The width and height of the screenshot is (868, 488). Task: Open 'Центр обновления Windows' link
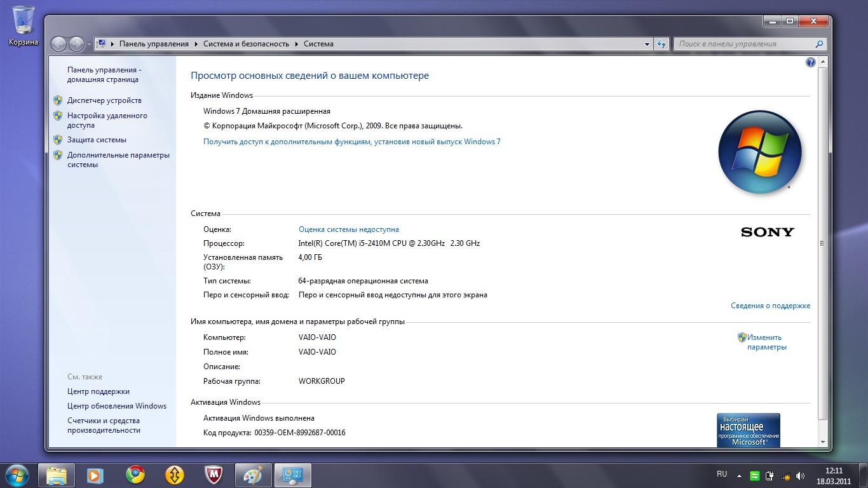click(x=117, y=406)
